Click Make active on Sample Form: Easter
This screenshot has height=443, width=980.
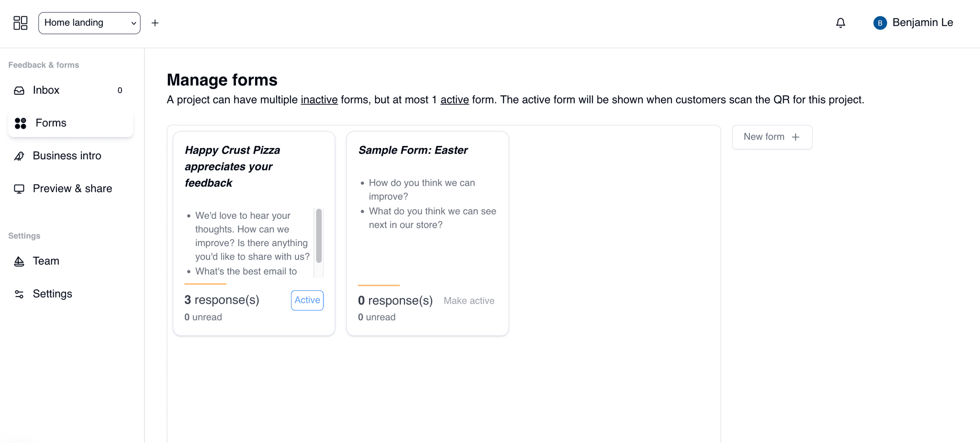click(468, 300)
